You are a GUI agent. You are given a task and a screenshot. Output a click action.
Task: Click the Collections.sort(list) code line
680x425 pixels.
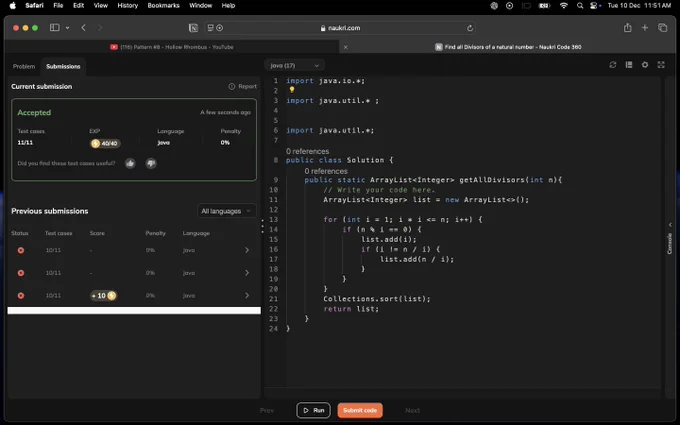click(x=377, y=299)
